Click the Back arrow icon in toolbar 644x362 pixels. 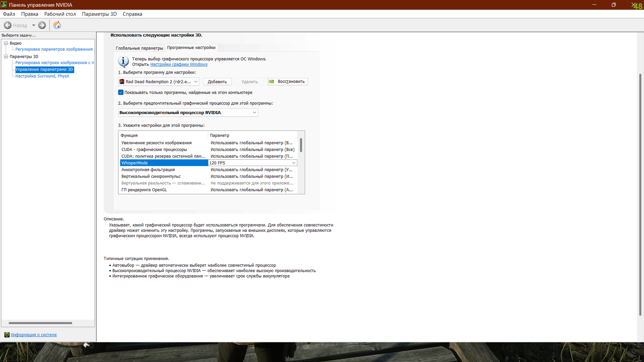click(8, 25)
